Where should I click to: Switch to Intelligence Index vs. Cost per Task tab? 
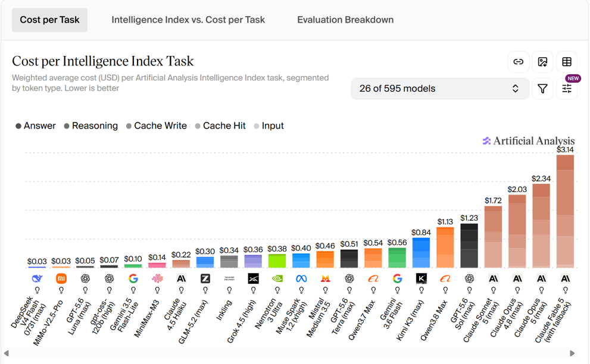[x=188, y=20]
